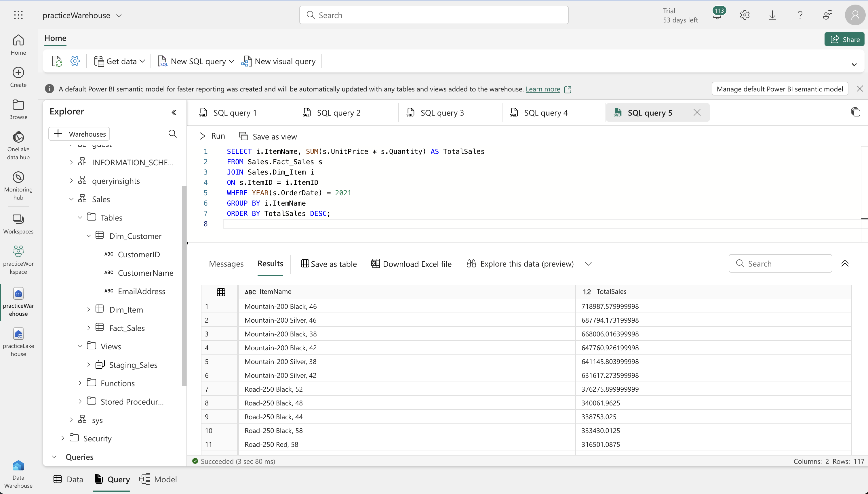Click Manage default Power BI semantic model
This screenshot has height=494, width=868.
pos(780,89)
